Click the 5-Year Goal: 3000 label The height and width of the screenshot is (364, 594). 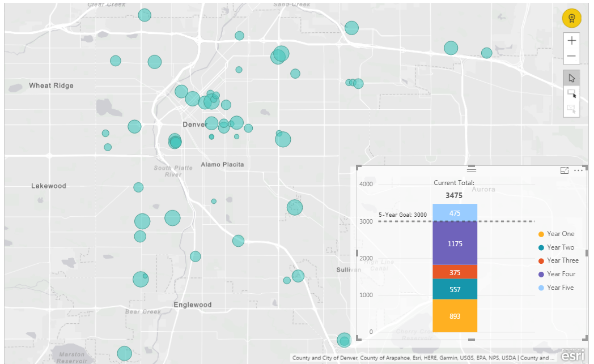coord(402,215)
